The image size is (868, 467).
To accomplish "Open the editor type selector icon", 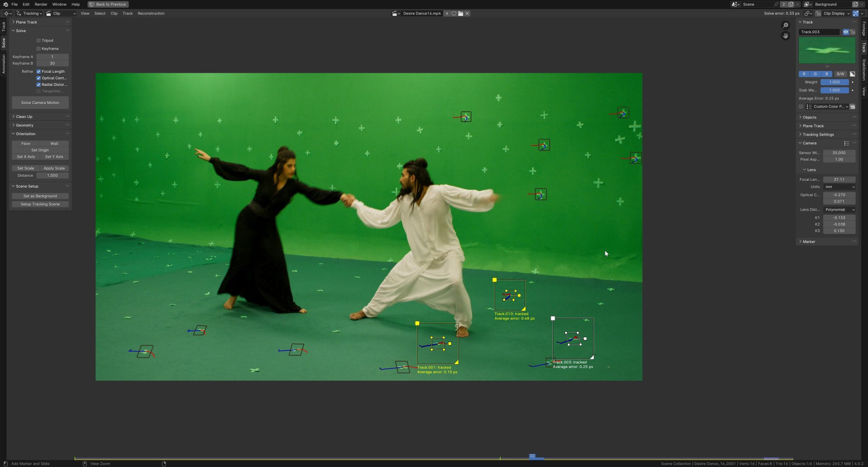I will point(8,14).
